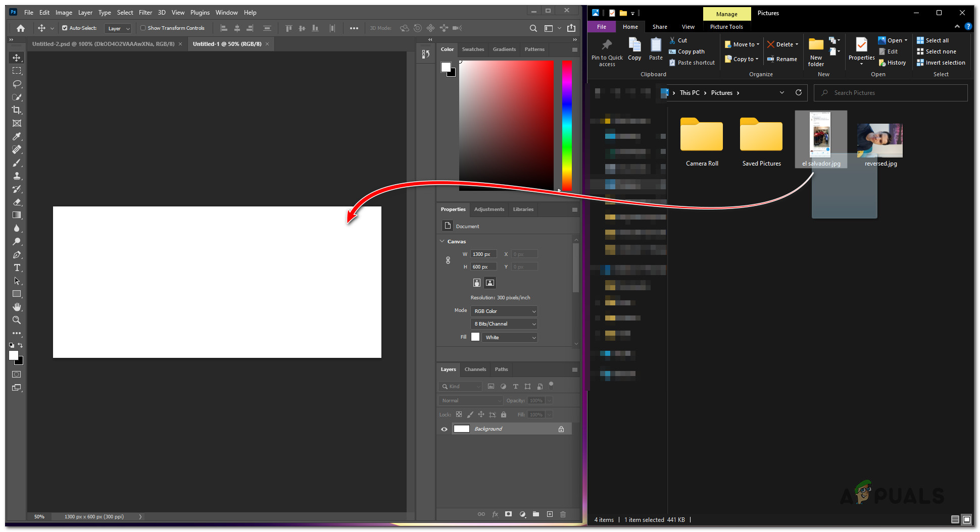Open the 8 Bits/Channel dropdown
Image resolution: width=980 pixels, height=532 pixels.
tap(504, 324)
